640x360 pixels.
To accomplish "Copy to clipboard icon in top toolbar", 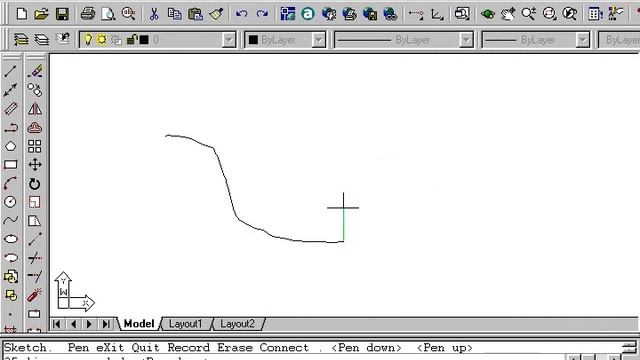I will 175,14.
